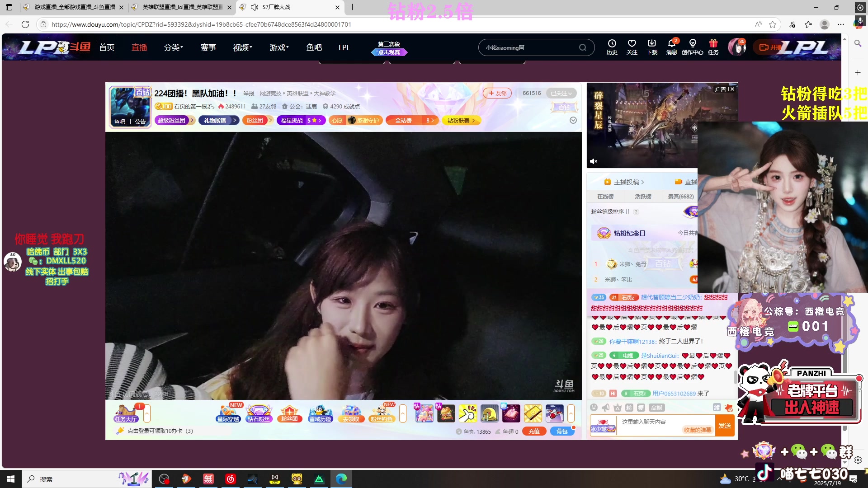Toggle the 梗 chat option

click(641, 408)
